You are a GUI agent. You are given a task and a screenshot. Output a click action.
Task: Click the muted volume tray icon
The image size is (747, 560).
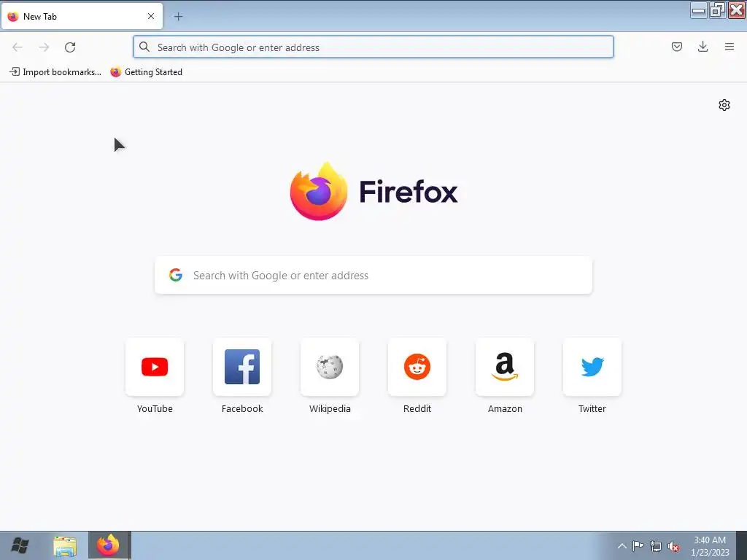tap(673, 547)
